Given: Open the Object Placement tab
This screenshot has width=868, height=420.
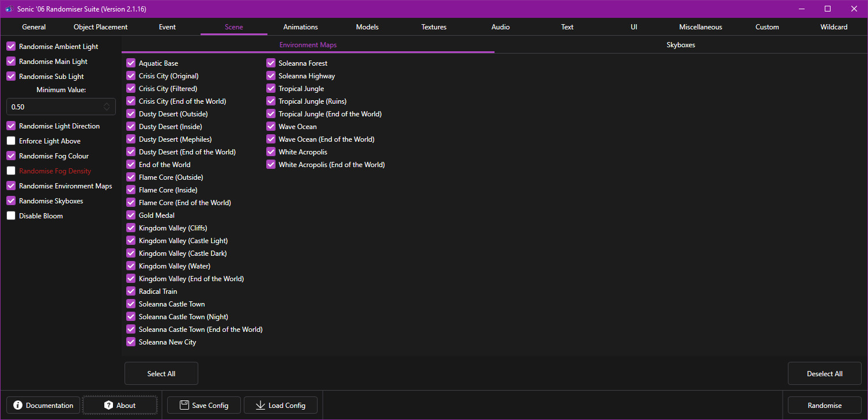Looking at the screenshot, I should (100, 27).
